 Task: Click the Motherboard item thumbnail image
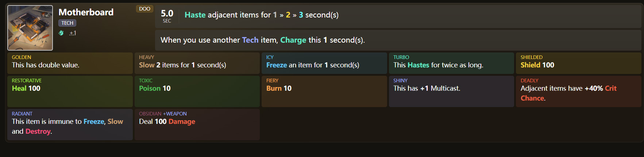30,28
